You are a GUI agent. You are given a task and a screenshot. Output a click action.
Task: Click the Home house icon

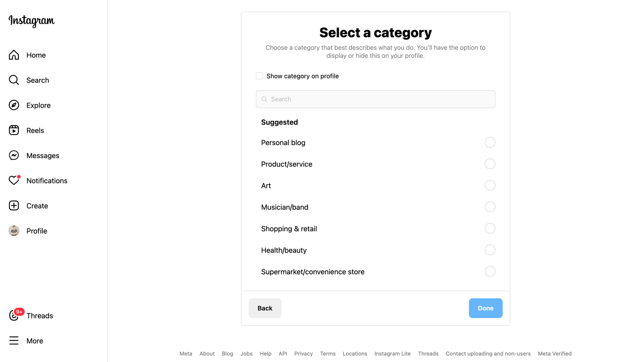14,55
